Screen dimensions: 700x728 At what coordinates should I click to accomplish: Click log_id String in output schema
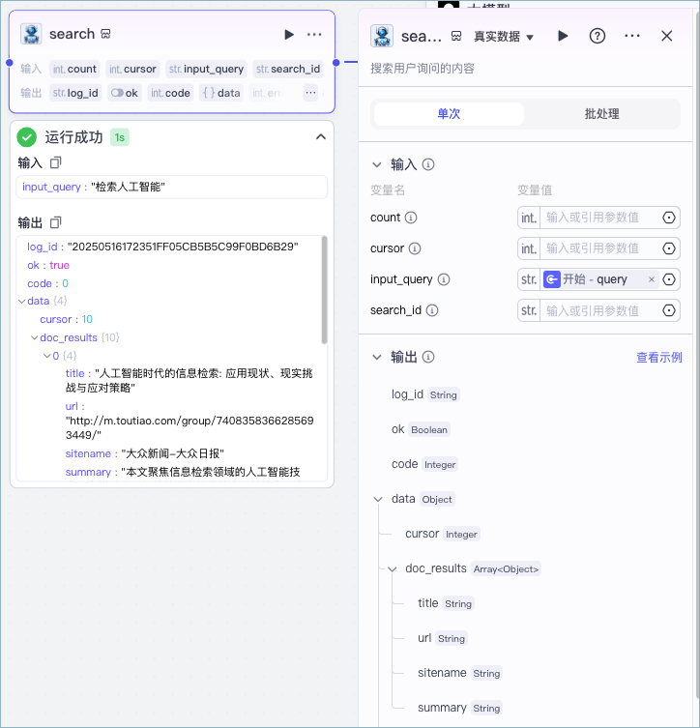point(424,394)
